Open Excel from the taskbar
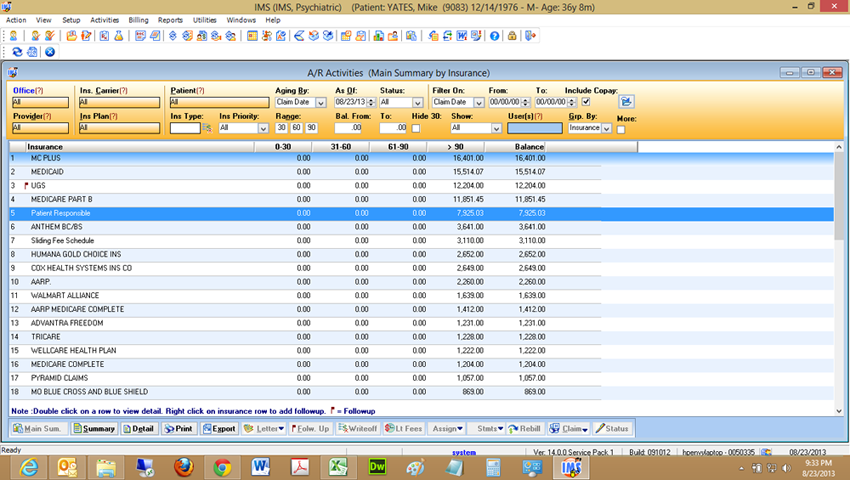 338,467
